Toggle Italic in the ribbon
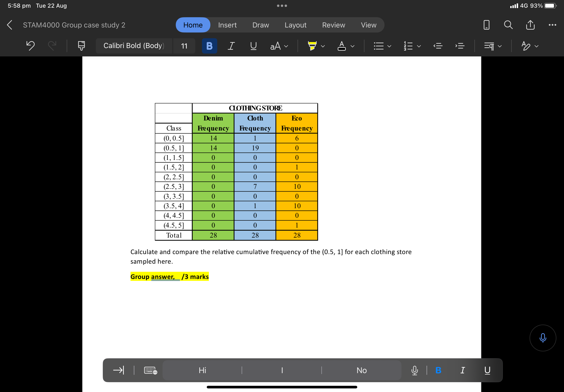 (231, 46)
